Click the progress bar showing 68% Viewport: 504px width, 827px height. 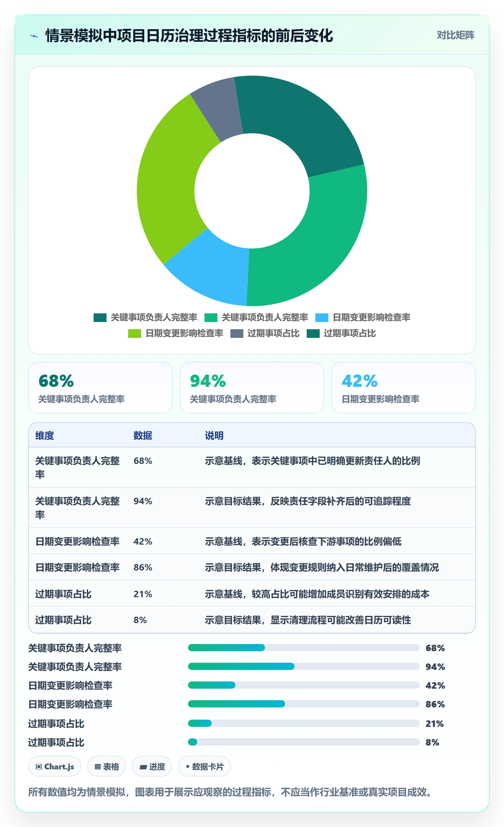[x=304, y=648]
